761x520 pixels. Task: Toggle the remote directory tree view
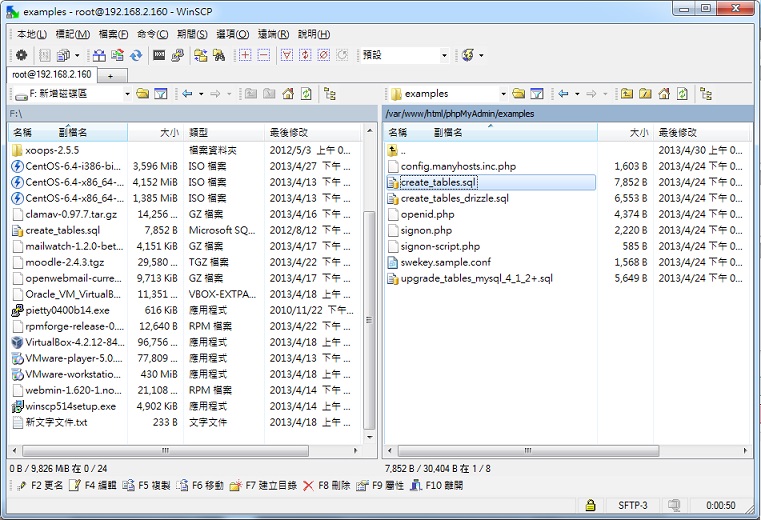pos(706,94)
